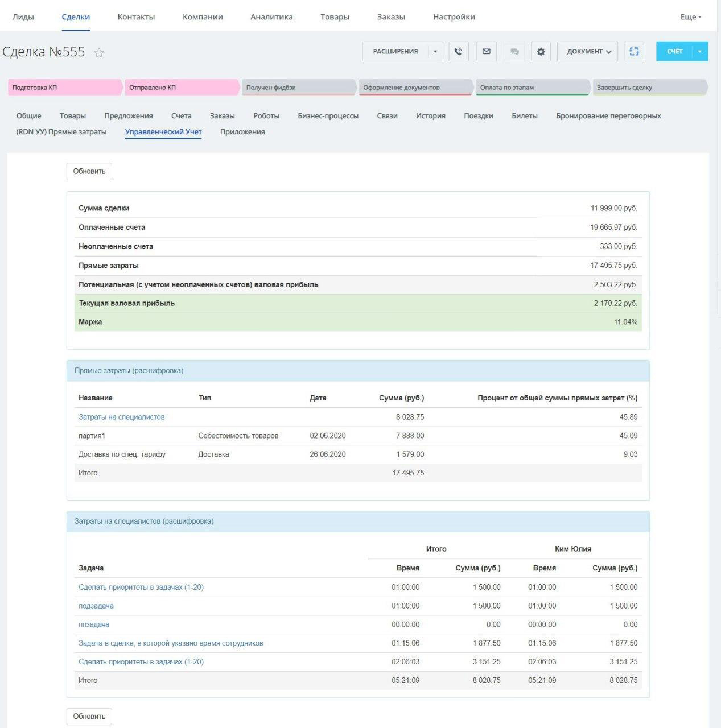Set deal stage to Получен фидбэк
The height and width of the screenshot is (728, 721).
click(x=296, y=88)
